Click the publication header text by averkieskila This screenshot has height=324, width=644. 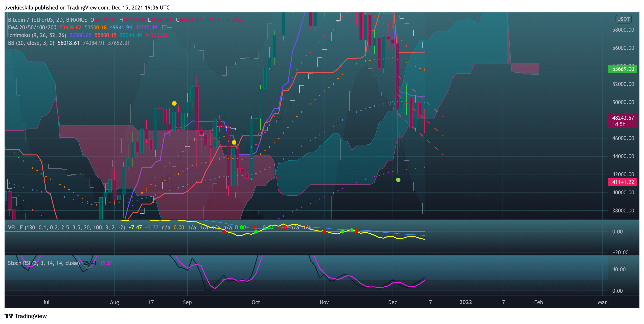pos(87,7)
